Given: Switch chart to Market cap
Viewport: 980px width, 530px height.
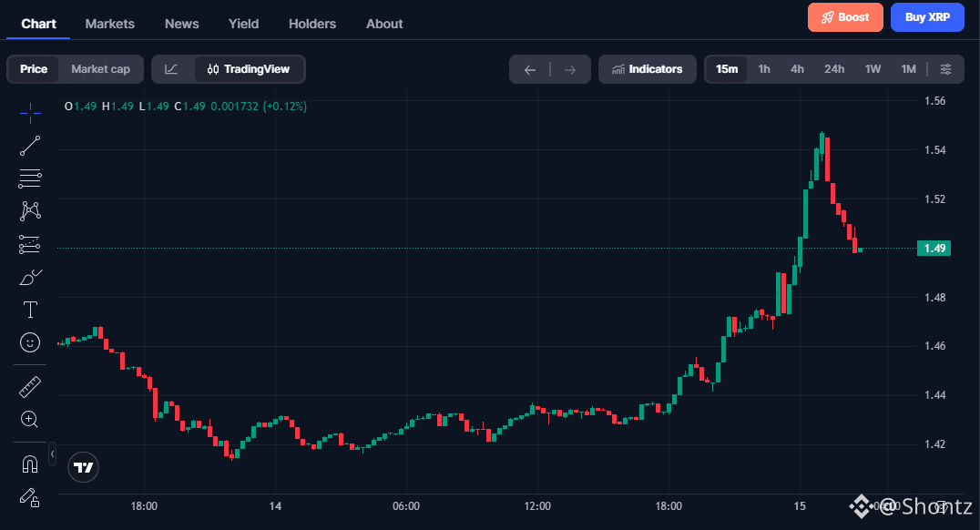Looking at the screenshot, I should pos(100,69).
